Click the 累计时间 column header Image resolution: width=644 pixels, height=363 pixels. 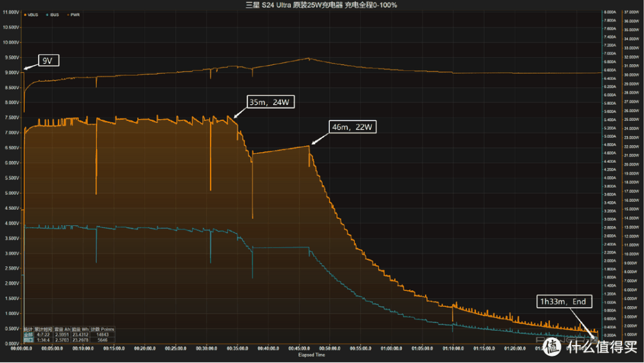pyautogui.click(x=43, y=330)
